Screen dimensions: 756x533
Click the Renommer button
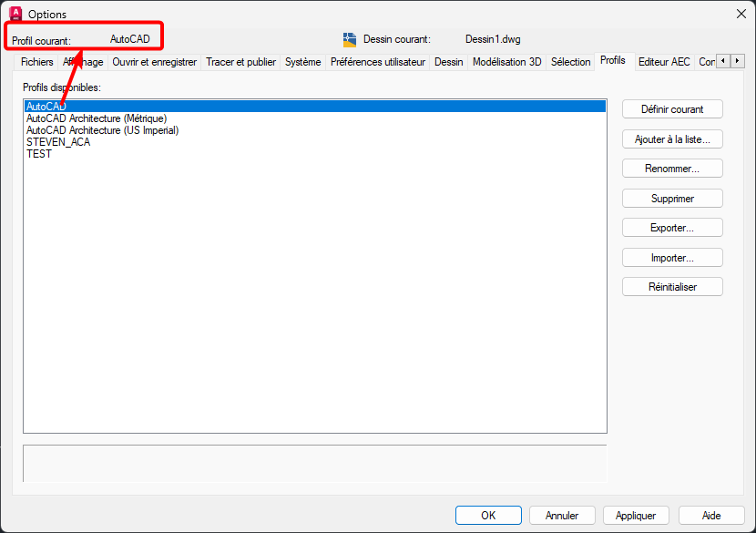point(672,169)
